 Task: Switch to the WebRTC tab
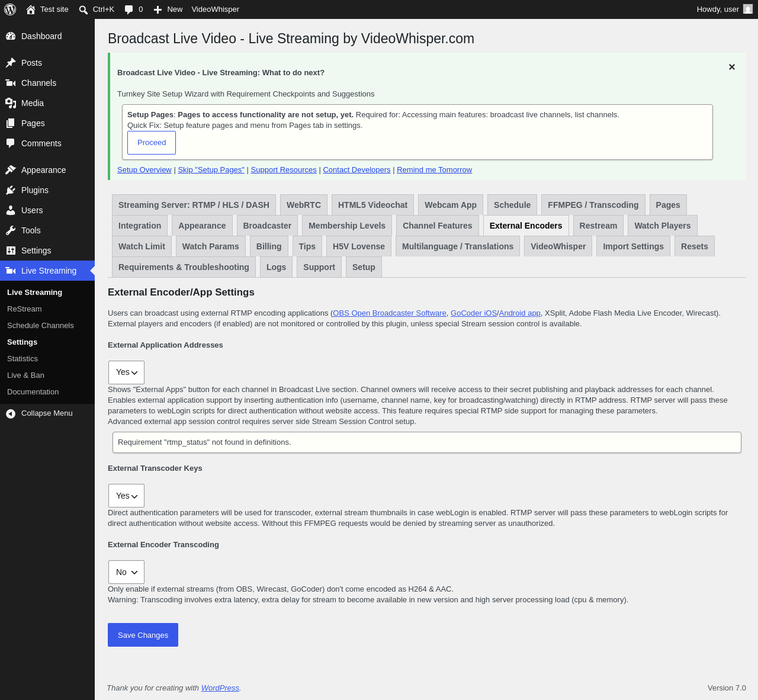click(x=304, y=205)
